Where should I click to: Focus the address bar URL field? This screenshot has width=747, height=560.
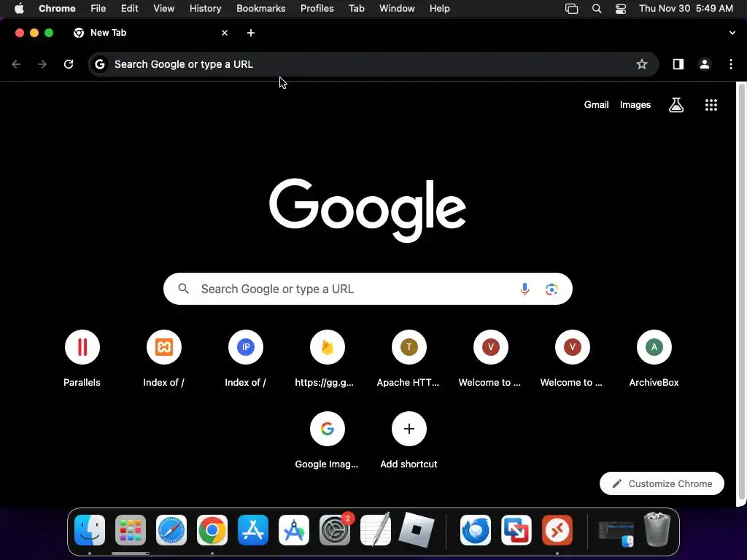point(373,64)
